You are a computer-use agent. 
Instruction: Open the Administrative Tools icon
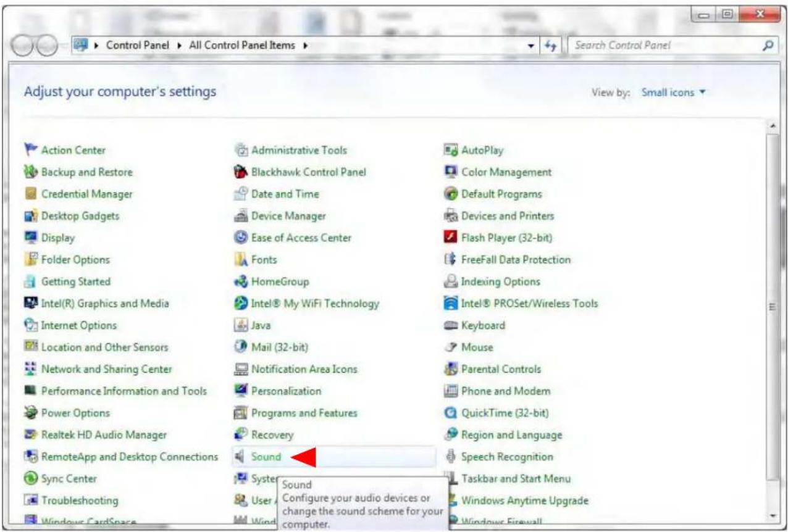[240, 150]
